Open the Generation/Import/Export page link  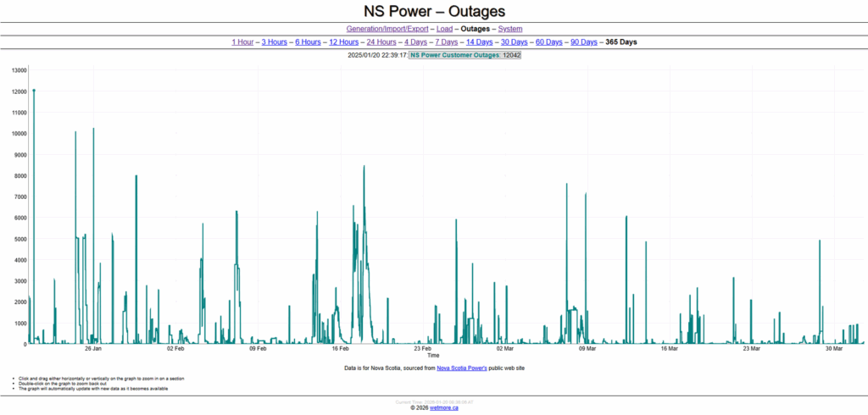pyautogui.click(x=387, y=29)
